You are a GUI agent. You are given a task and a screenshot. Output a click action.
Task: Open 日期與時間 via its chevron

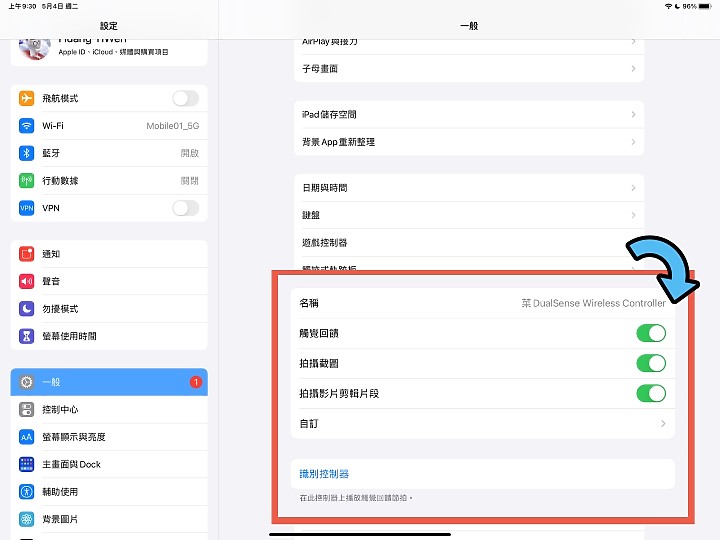tap(633, 188)
